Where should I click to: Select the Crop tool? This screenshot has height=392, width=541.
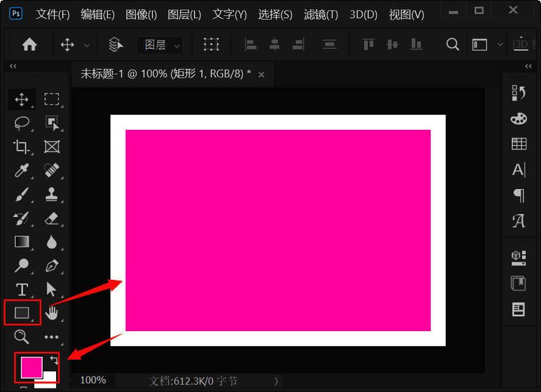click(x=21, y=147)
